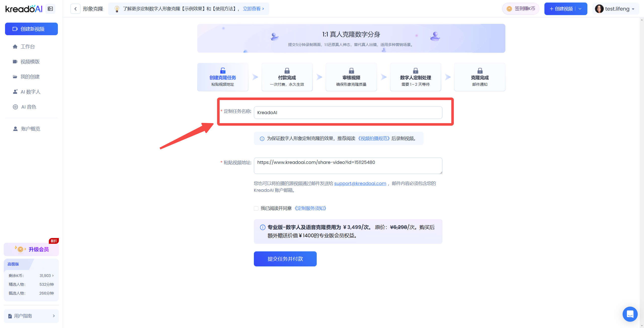Open the chat support bubble icon
644x328 pixels.
click(630, 314)
